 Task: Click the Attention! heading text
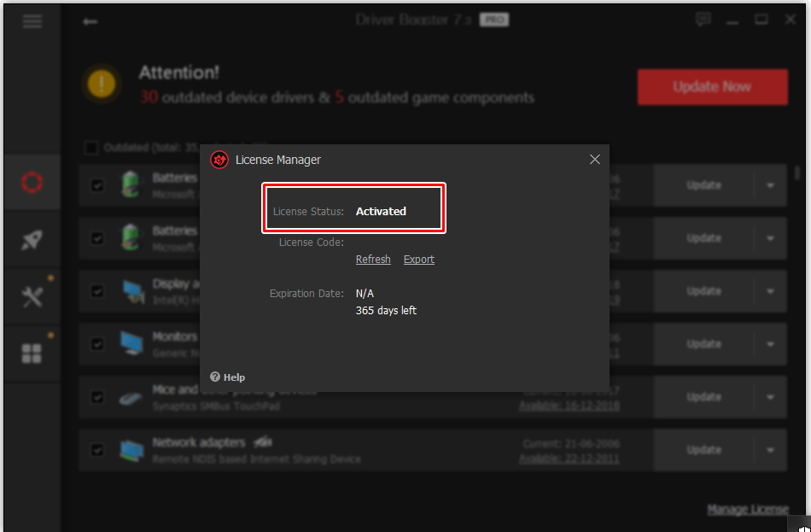pos(179,73)
